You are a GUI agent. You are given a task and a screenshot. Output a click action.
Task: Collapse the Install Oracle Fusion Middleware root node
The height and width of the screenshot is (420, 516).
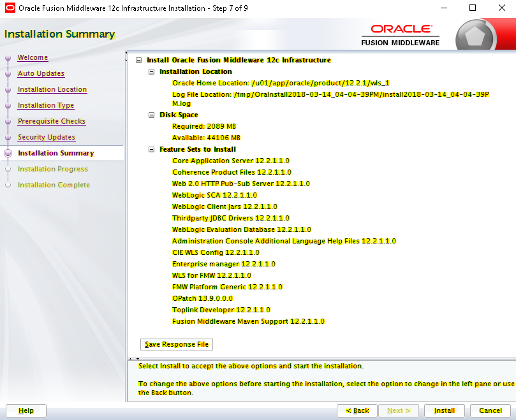pos(139,60)
